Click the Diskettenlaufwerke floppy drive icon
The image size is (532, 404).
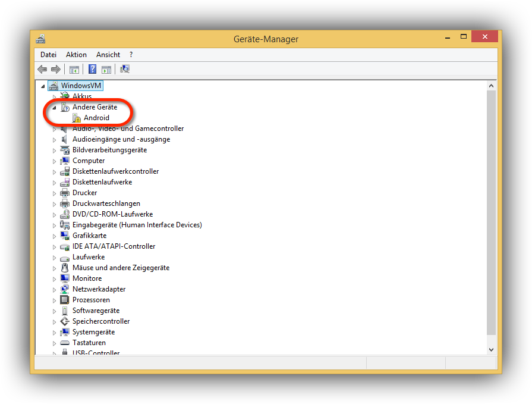pos(65,182)
